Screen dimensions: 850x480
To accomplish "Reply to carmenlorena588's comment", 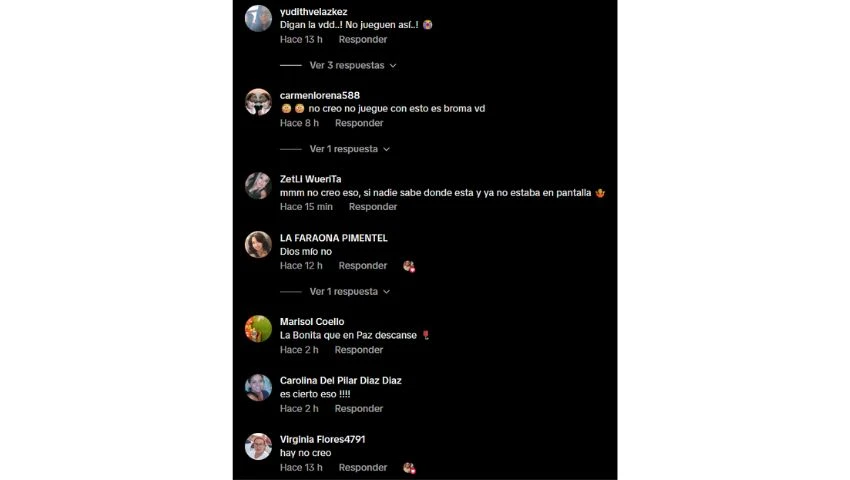I will 359,123.
